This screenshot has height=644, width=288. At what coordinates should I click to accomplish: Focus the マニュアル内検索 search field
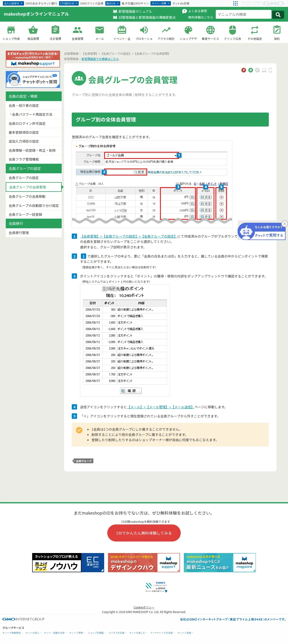(x=244, y=14)
